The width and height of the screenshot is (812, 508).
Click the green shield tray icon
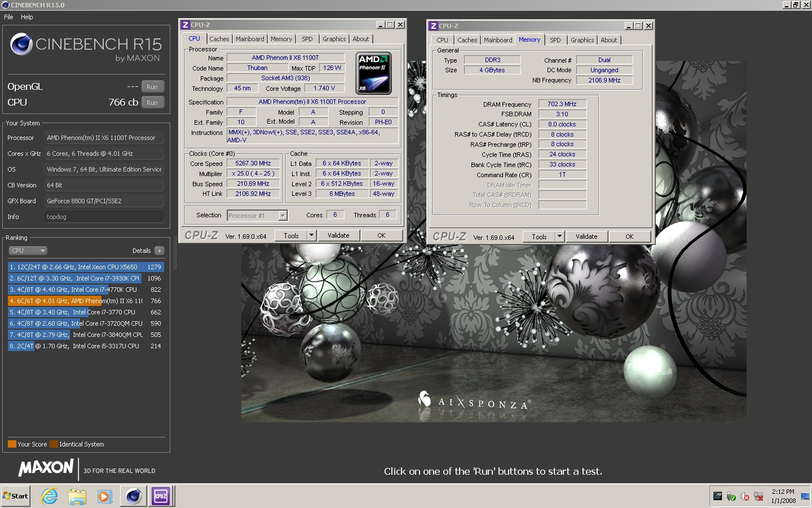coord(731,497)
